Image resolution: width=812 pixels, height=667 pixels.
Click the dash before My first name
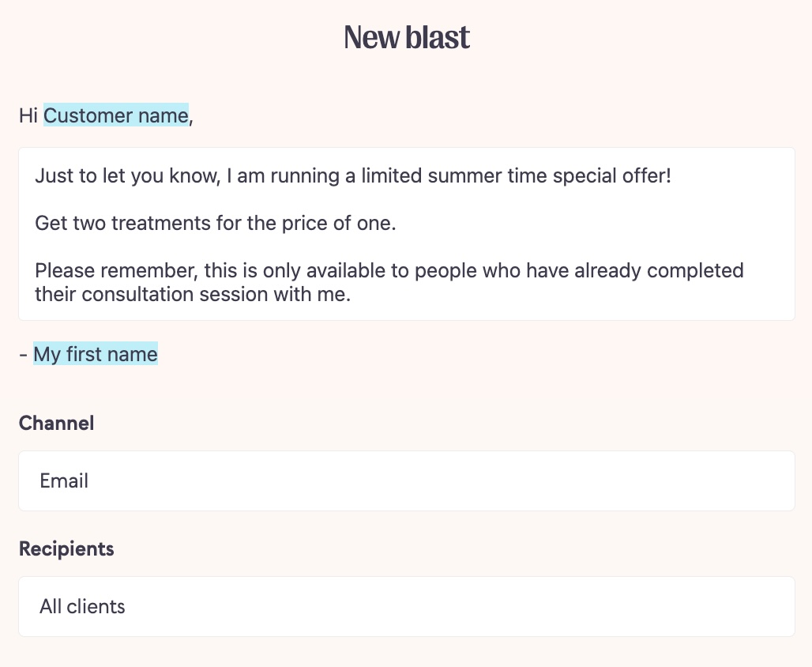click(23, 355)
